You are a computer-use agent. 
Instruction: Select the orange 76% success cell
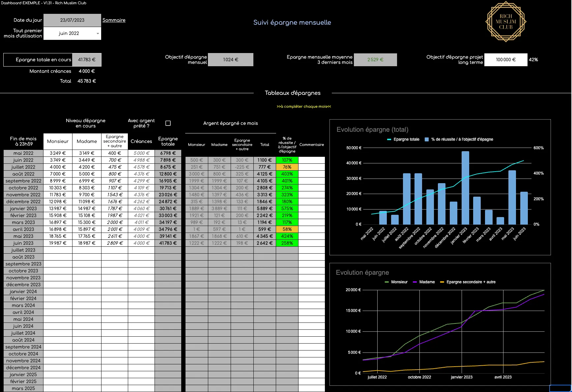pyautogui.click(x=287, y=167)
